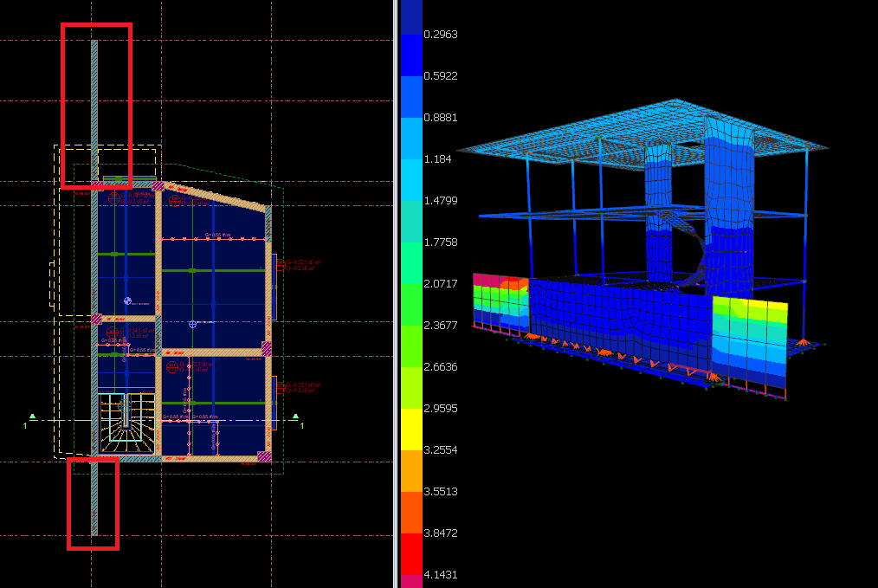Click the 3.2554 legend value
Image resolution: width=878 pixels, height=588 pixels.
pyautogui.click(x=440, y=450)
